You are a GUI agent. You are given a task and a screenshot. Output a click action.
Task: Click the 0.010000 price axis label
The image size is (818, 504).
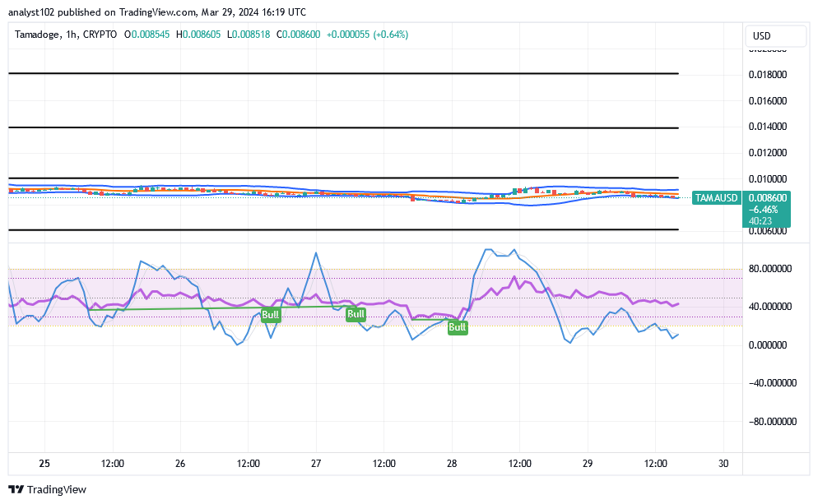point(768,178)
